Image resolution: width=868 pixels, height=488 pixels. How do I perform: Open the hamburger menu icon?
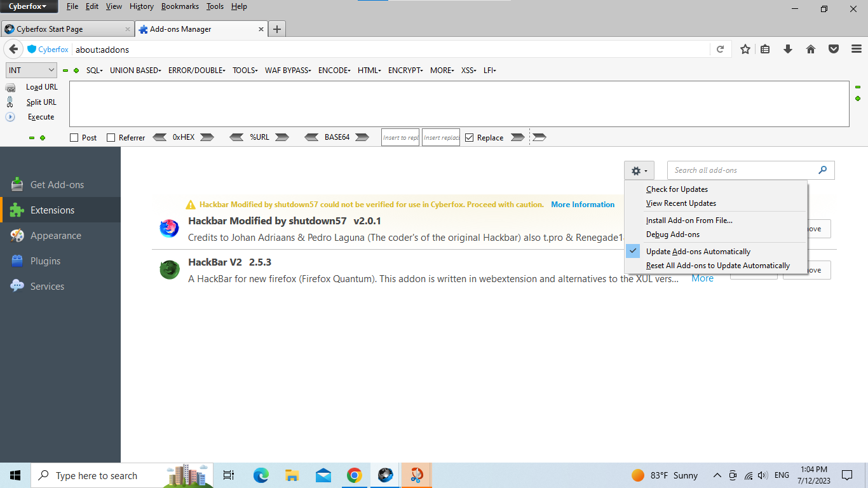tap(856, 49)
